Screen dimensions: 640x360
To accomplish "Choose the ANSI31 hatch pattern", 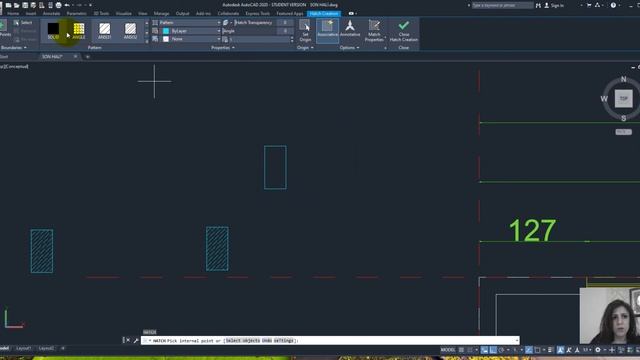I will click(x=104, y=31).
